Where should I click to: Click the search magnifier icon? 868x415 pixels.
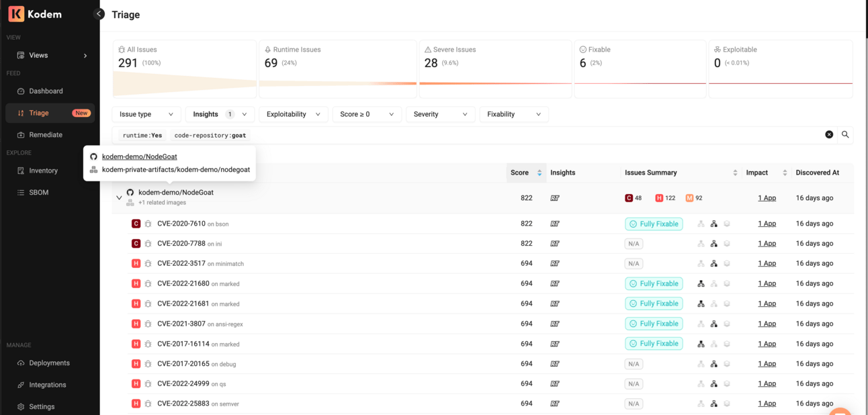click(845, 134)
